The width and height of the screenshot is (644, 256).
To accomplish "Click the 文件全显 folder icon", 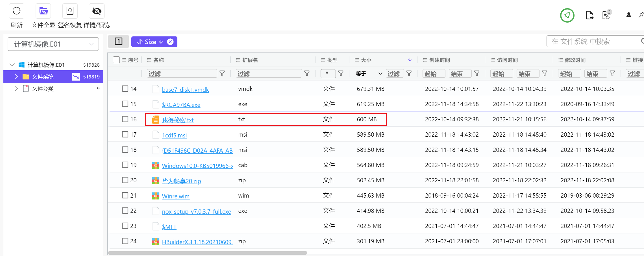I will 43,11.
